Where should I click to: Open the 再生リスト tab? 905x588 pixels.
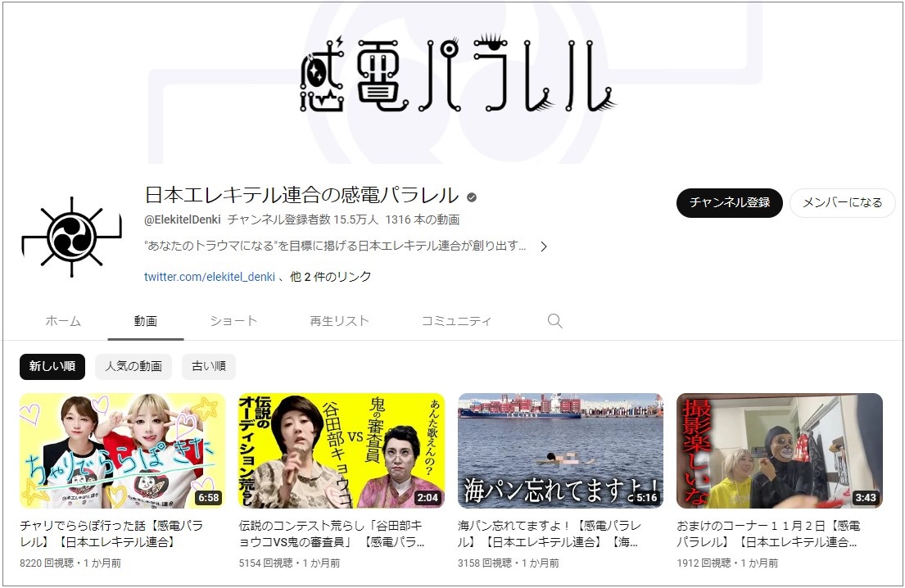tap(339, 321)
